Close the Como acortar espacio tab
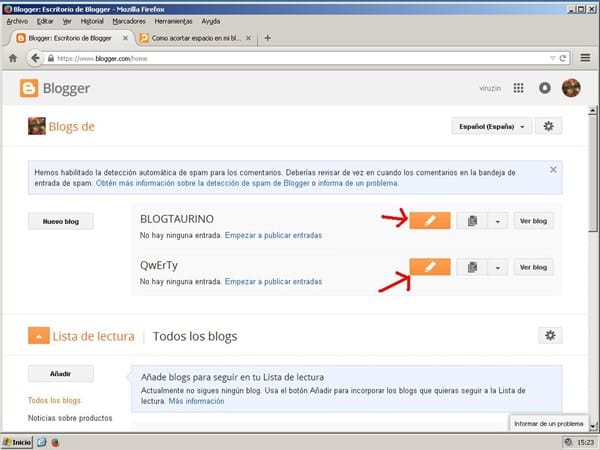Image resolution: width=600 pixels, height=450 pixels. click(x=248, y=38)
